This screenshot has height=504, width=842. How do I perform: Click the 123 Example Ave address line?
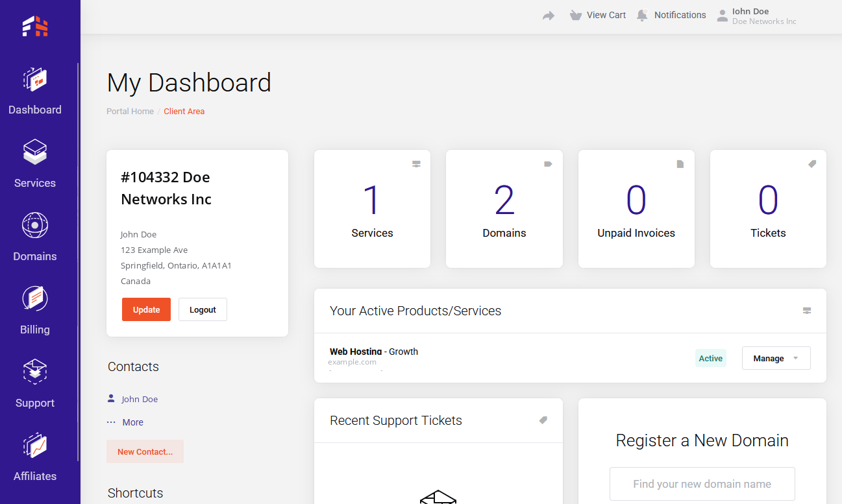coord(155,250)
